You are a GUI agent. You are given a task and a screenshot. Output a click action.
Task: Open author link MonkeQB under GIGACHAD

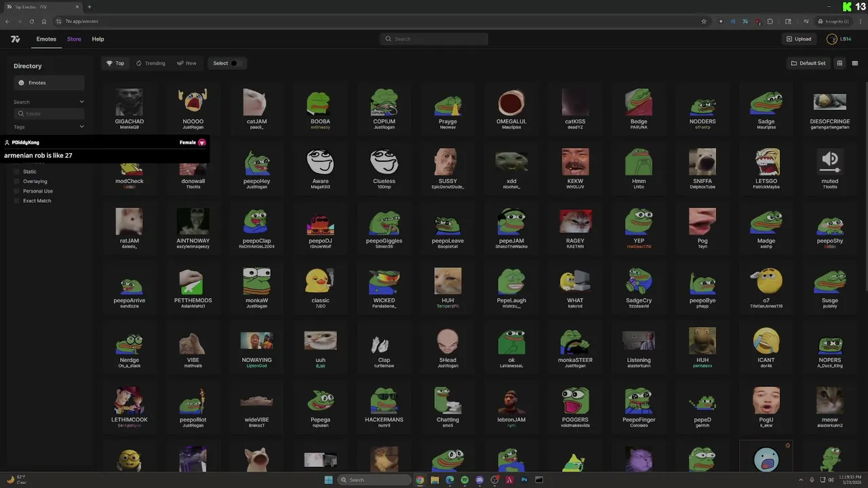[129, 127]
